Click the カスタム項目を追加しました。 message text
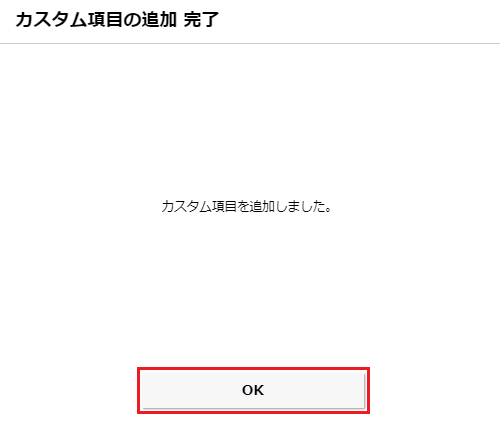The image size is (500, 426). click(x=247, y=206)
